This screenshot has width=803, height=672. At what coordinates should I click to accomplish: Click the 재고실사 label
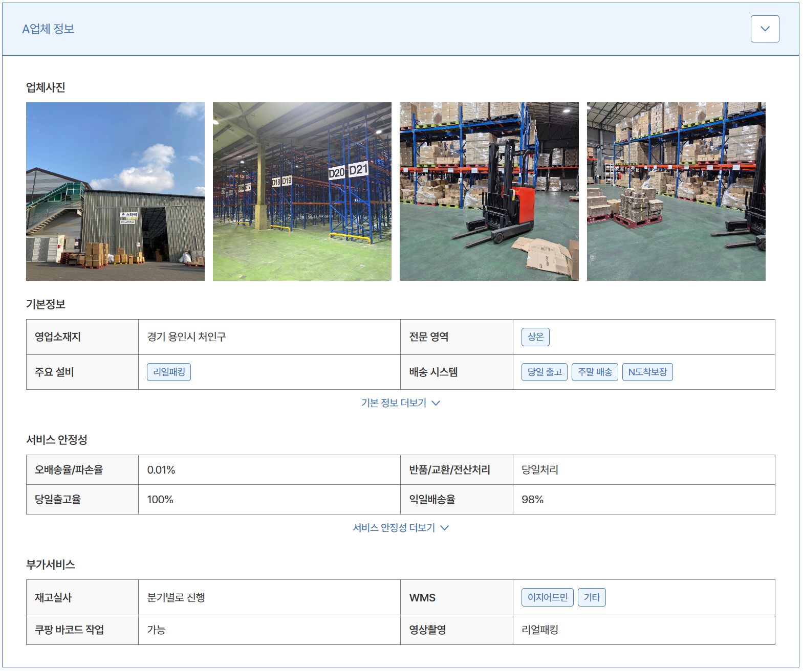point(53,597)
